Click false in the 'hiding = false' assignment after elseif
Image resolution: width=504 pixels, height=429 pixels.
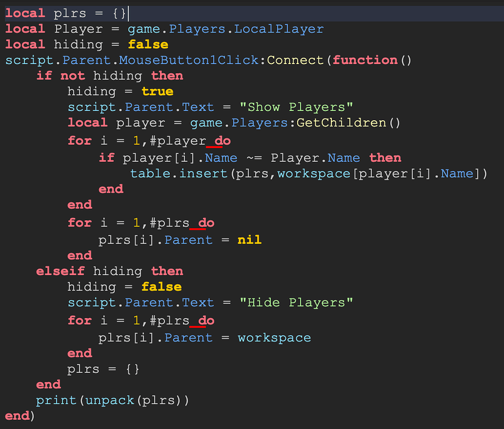coord(162,287)
